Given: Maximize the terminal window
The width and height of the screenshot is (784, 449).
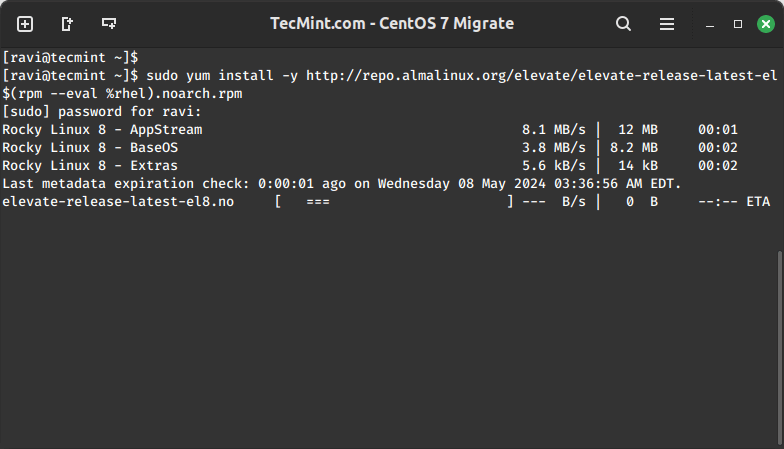Looking at the screenshot, I should [738, 24].
